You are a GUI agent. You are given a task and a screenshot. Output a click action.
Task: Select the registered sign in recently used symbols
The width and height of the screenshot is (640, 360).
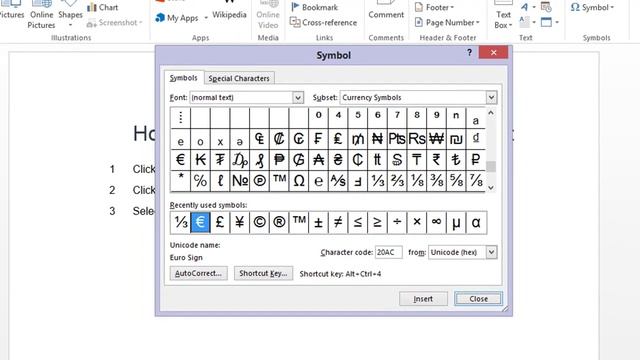click(279, 222)
